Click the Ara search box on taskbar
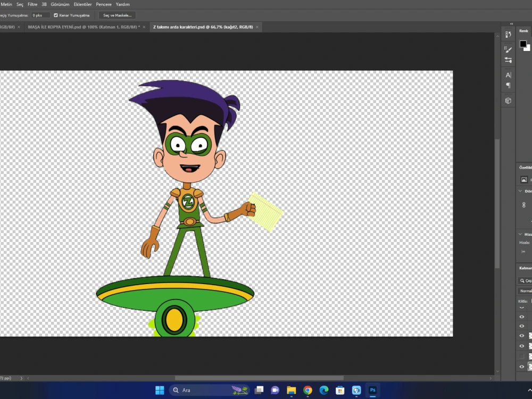 (209, 390)
